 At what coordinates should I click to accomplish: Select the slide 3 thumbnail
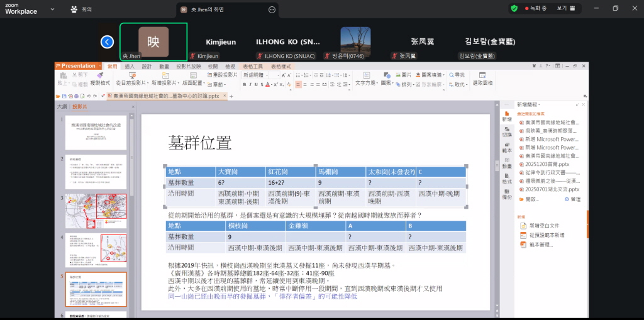96,211
